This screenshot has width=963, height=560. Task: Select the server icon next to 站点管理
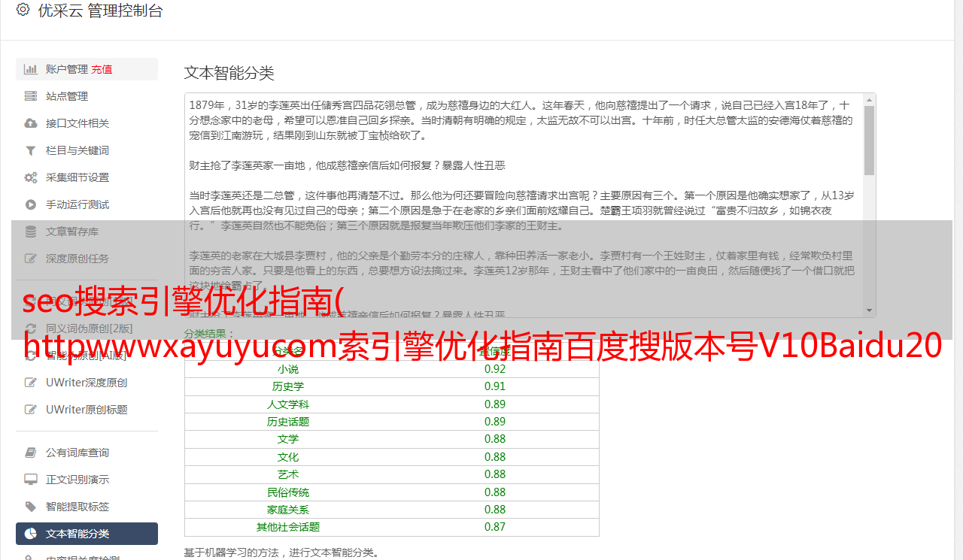31,96
